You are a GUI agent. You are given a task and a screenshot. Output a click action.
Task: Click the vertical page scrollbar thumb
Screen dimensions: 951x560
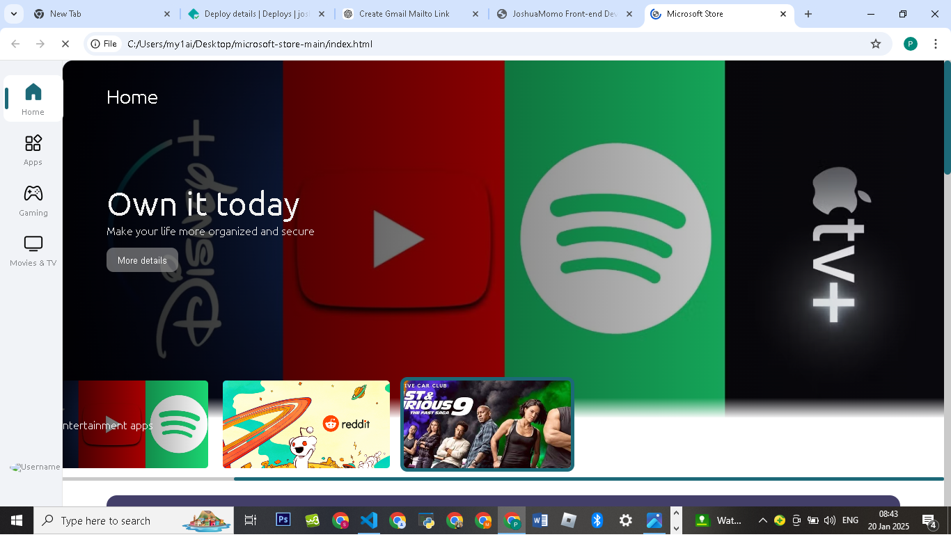pos(948,117)
